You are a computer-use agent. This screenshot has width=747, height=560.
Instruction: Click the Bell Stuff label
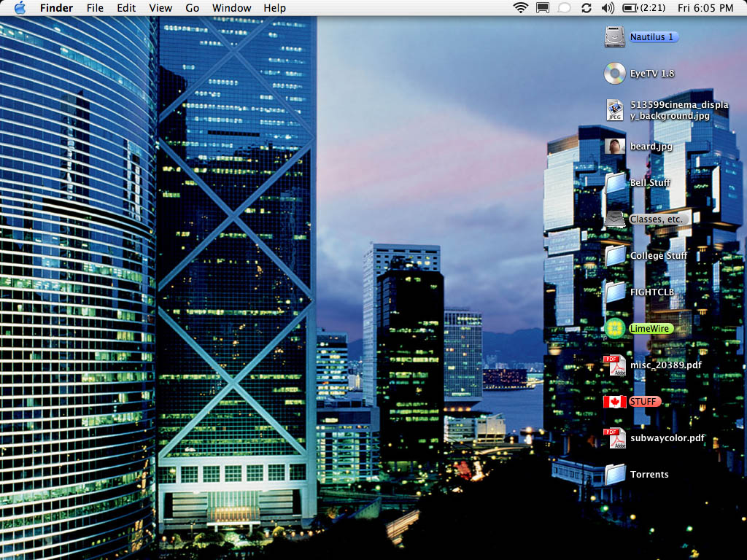(650, 182)
